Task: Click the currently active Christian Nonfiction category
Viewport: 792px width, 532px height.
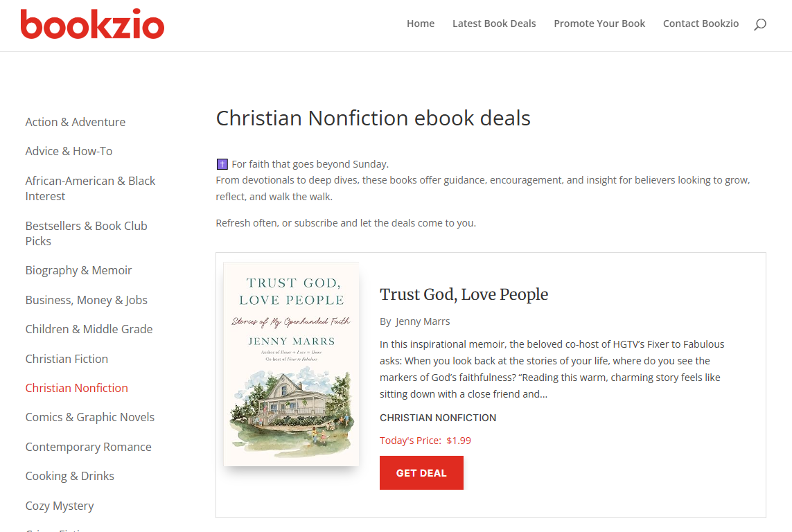Action: click(76, 388)
